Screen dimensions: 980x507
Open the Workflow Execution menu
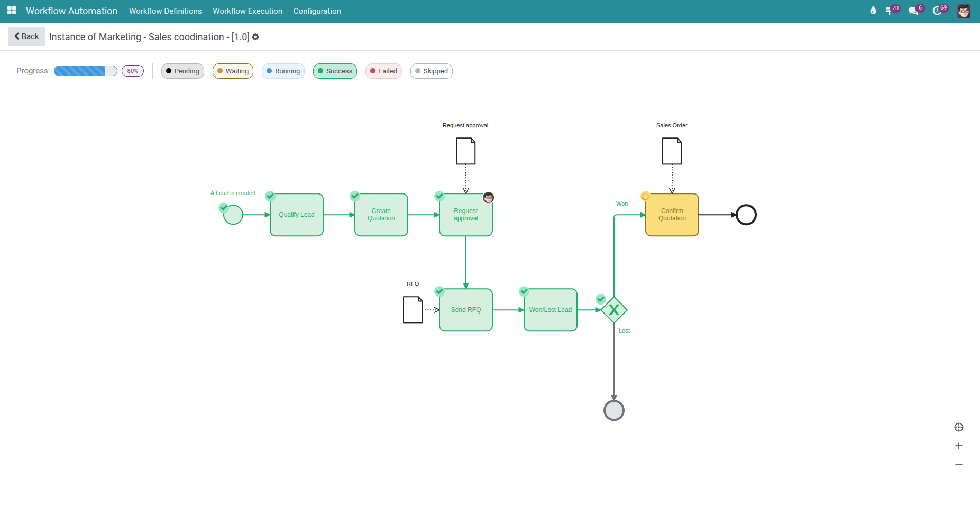(248, 11)
